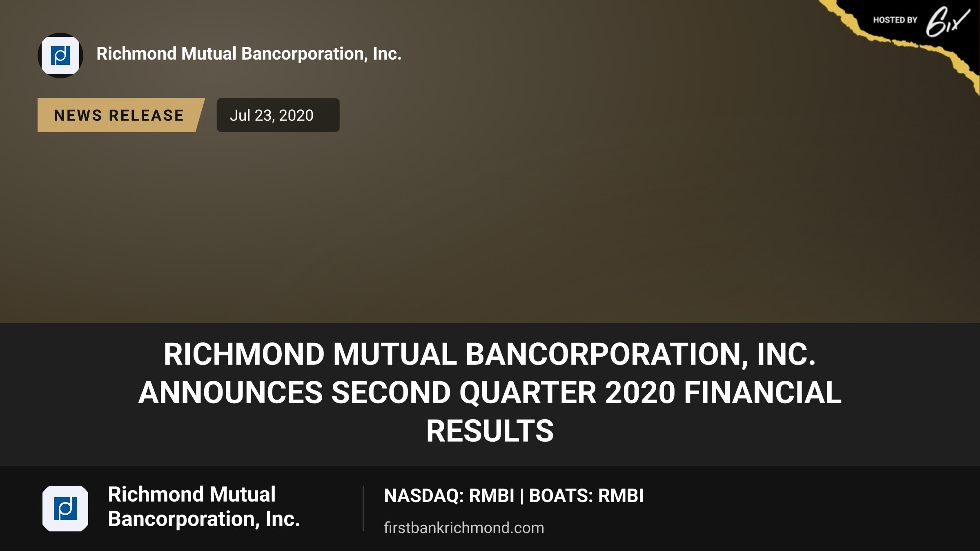Click the HOSTED BY label
980x551 pixels.
(x=895, y=20)
